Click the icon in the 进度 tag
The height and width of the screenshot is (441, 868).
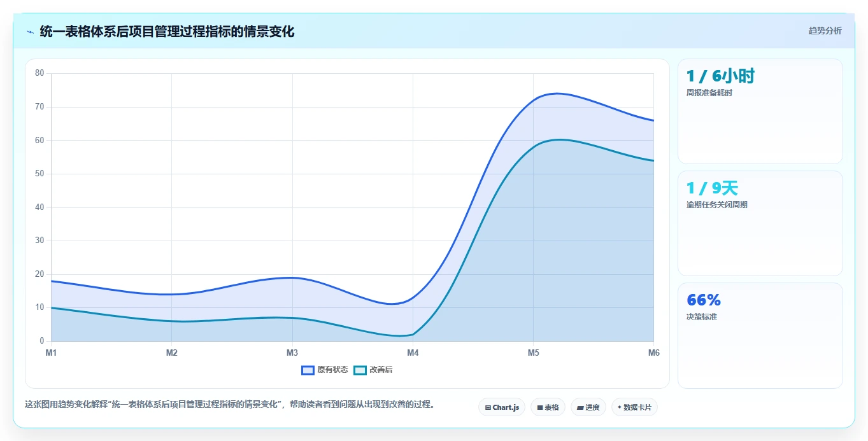[581, 407]
